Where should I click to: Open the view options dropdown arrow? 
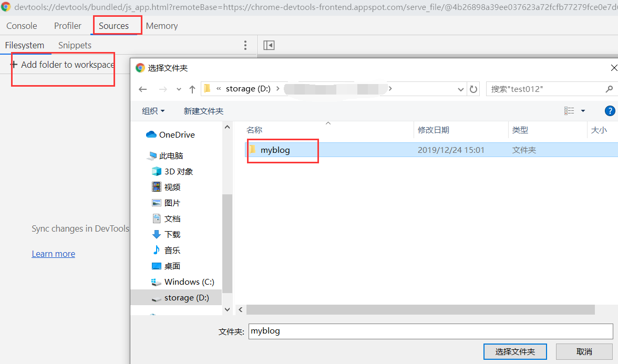pyautogui.click(x=583, y=111)
